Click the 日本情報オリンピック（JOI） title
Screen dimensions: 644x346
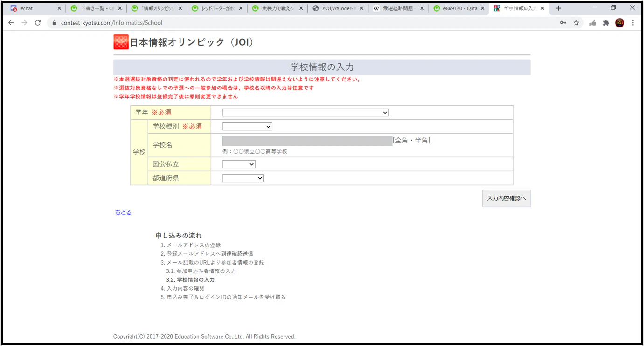point(192,42)
